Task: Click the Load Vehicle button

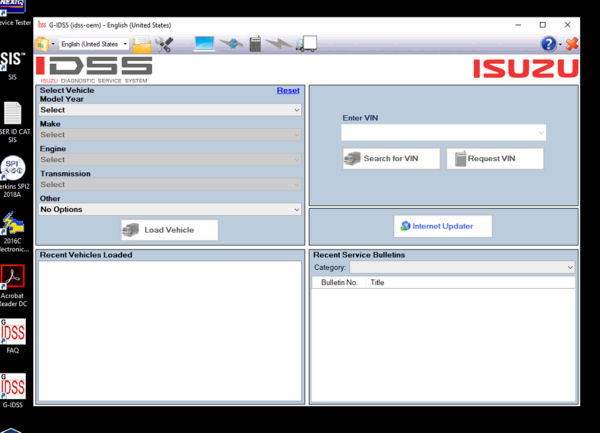Action: [x=170, y=230]
